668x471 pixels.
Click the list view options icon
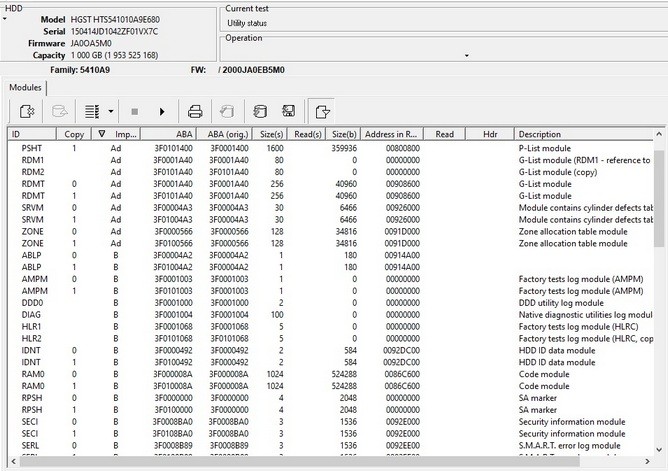pyautogui.click(x=92, y=111)
